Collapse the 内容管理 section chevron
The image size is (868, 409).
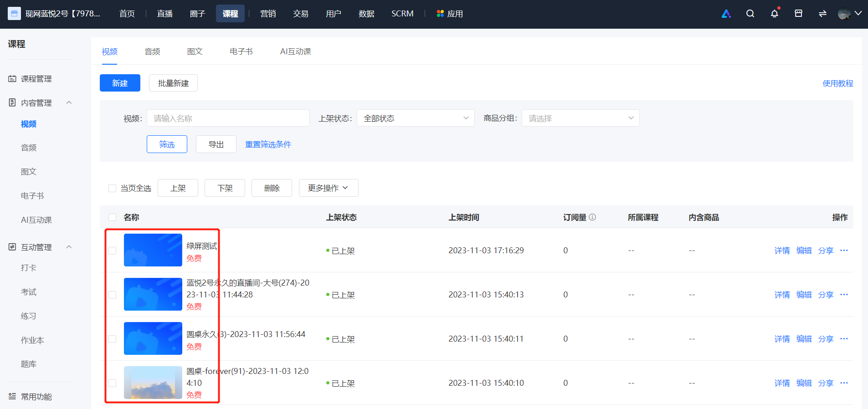pos(69,102)
